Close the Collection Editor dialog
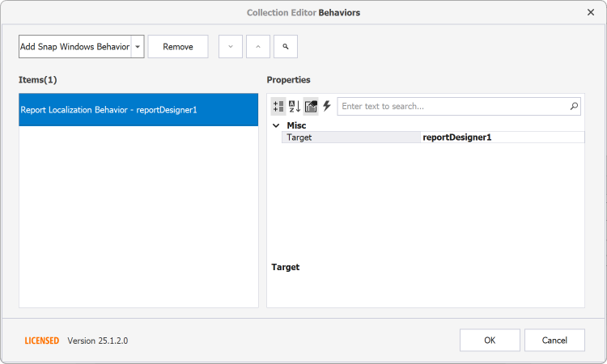The width and height of the screenshot is (607, 364). click(590, 12)
